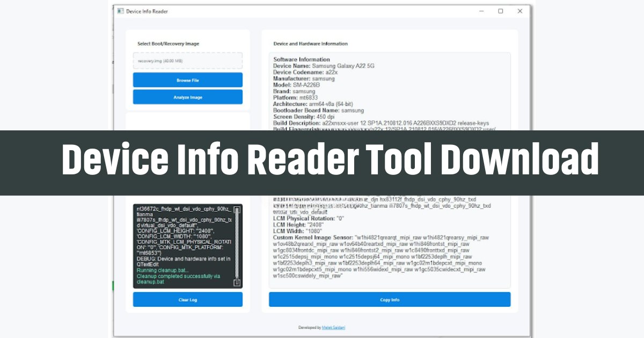Click the recovery.img file drop field
Image resolution: width=644 pixels, height=338 pixels.
pos(188,61)
